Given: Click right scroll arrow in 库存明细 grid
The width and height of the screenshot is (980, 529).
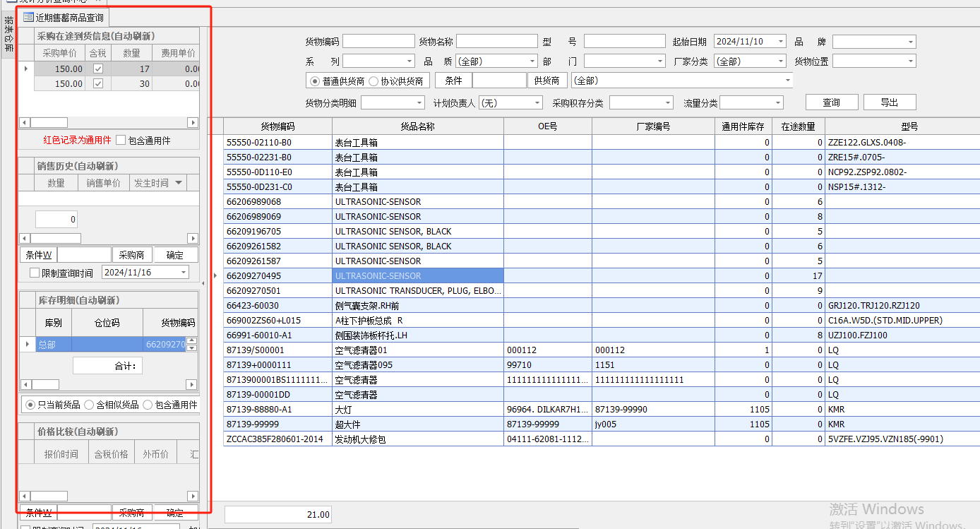Looking at the screenshot, I should click(191, 384).
